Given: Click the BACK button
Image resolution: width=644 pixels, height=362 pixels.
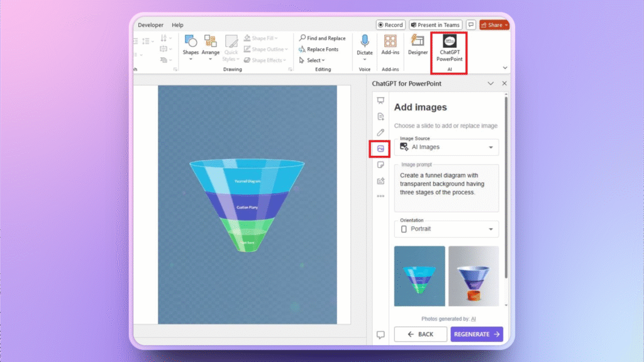Looking at the screenshot, I should pyautogui.click(x=420, y=334).
